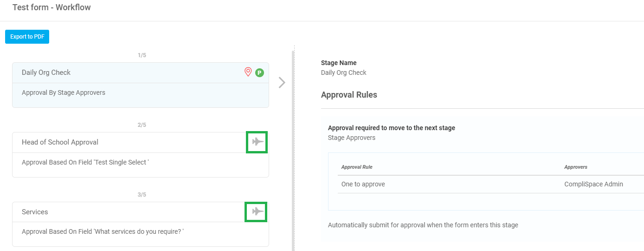Click the 'CompliSpace Admin' approver cell
The width and height of the screenshot is (644, 251).
(x=593, y=184)
